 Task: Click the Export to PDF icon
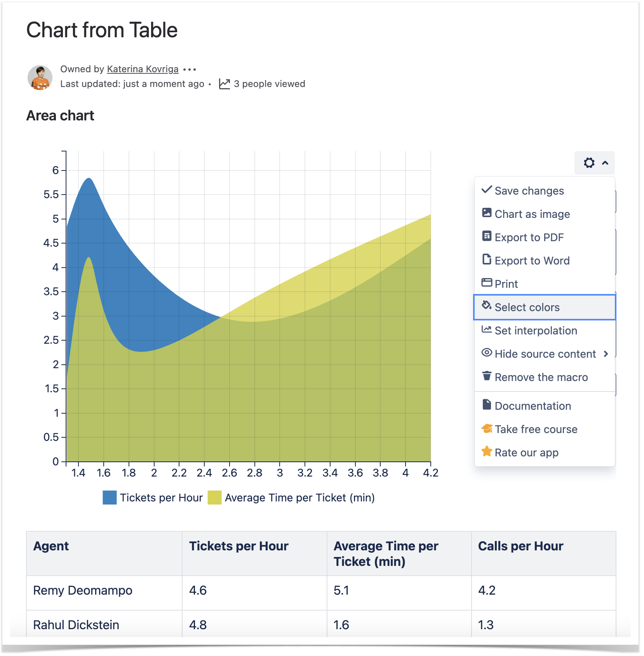tap(486, 236)
